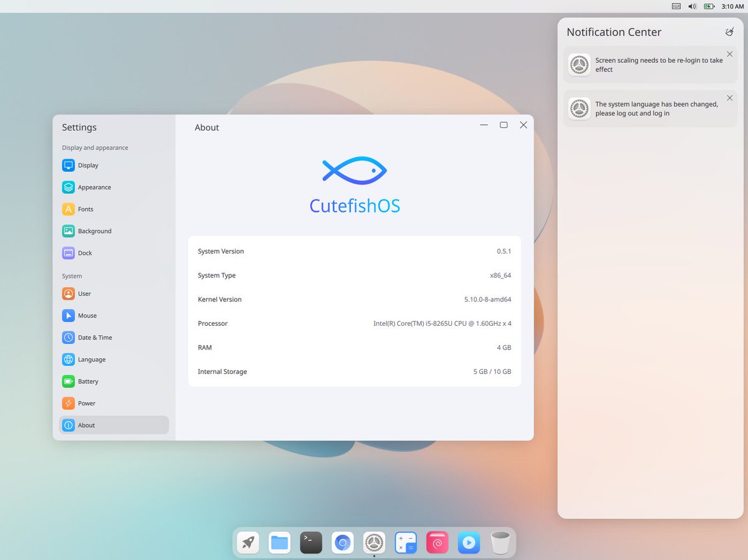This screenshot has width=748, height=560.
Task: Select the Power lightning icon
Action: 69,403
